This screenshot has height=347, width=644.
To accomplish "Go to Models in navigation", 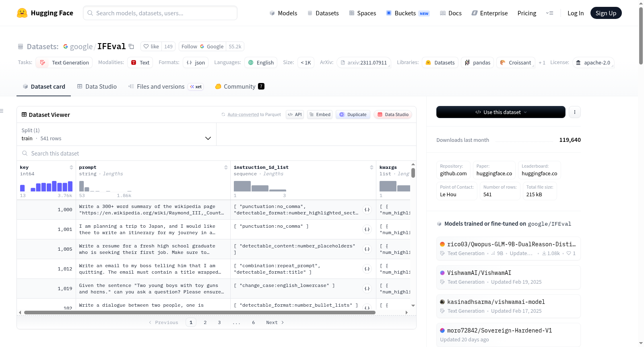I will point(283,13).
